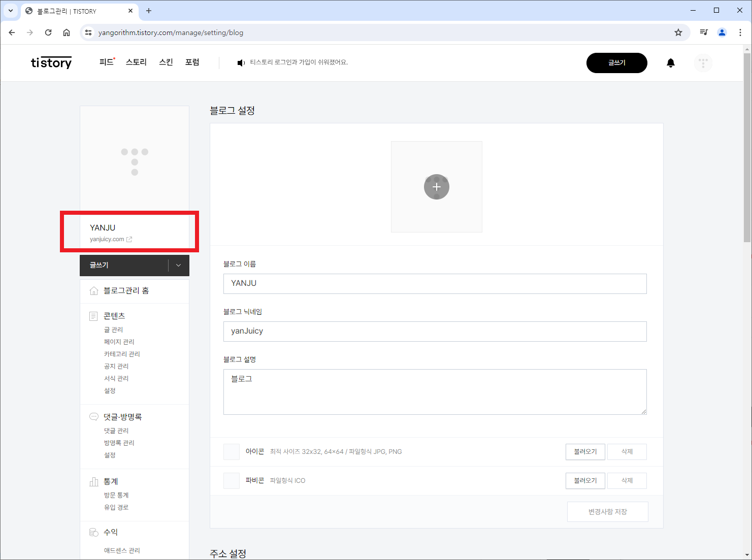Open the notification bell

671,63
